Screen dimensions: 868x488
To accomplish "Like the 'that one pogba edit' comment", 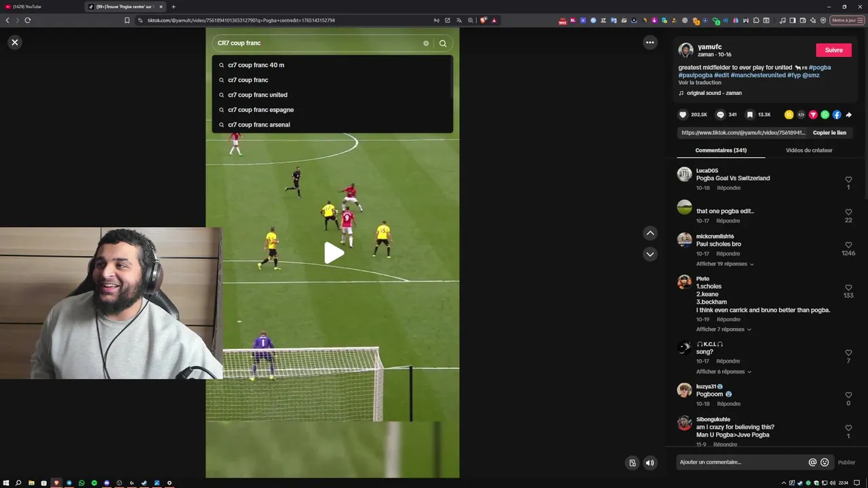I will point(848,212).
